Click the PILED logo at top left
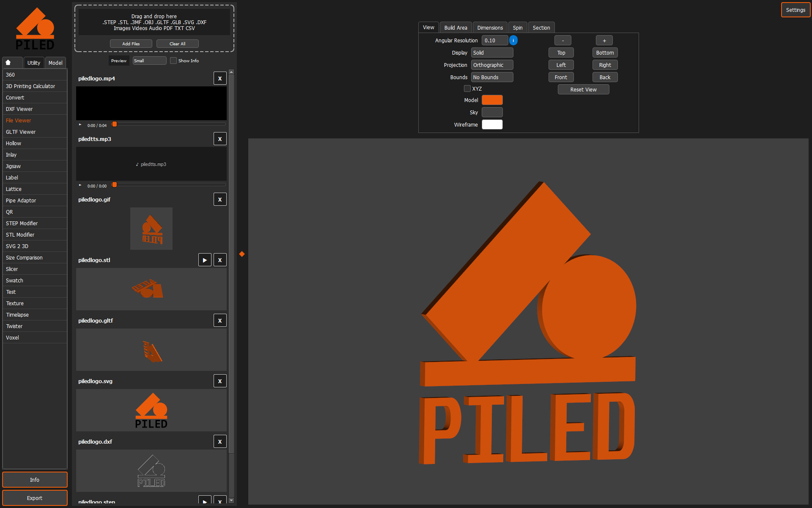 pos(35,29)
